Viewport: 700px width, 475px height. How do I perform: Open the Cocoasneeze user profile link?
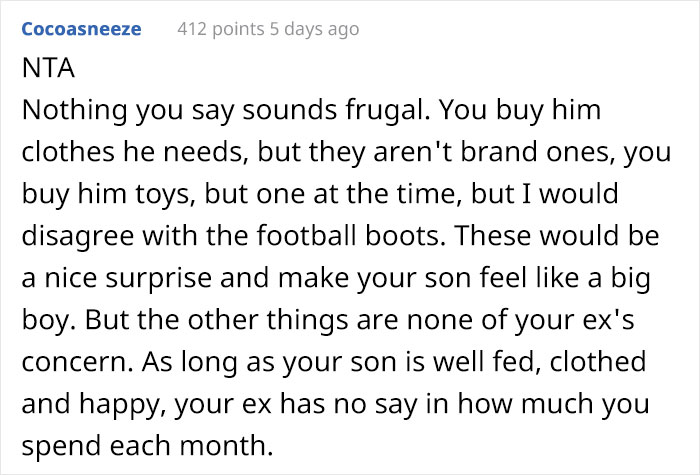point(81,29)
